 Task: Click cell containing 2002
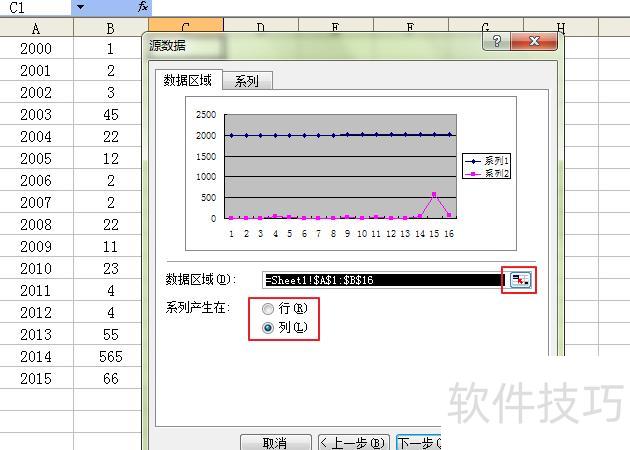pyautogui.click(x=36, y=92)
